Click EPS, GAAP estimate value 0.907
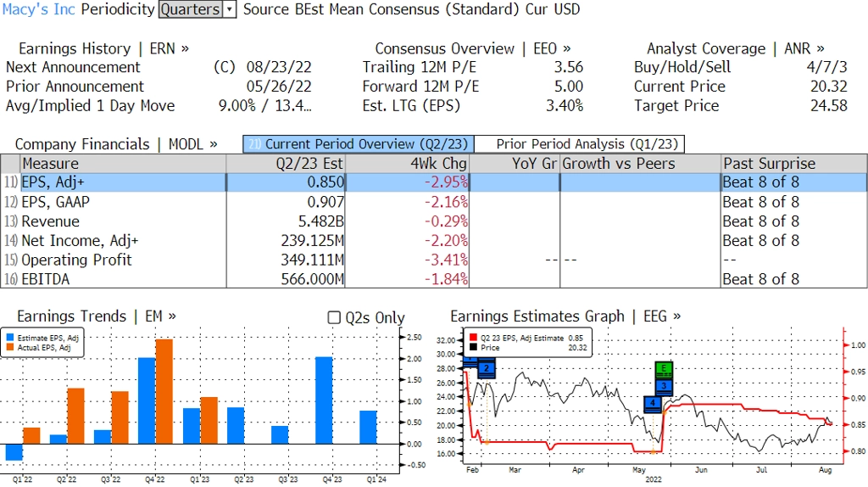This screenshot has width=868, height=487. point(325,202)
